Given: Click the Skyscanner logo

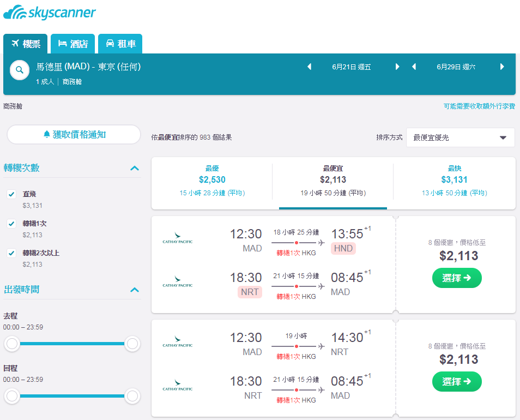Looking at the screenshot, I should (x=50, y=13).
